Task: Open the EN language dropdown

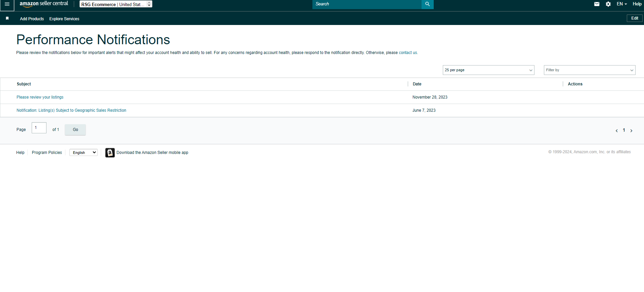Action: point(621,4)
